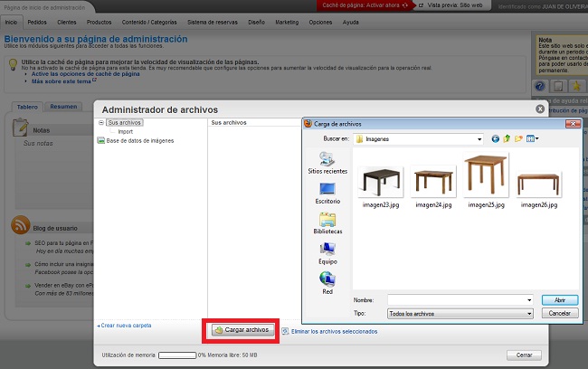Switch to the Tablero tab

[27, 107]
